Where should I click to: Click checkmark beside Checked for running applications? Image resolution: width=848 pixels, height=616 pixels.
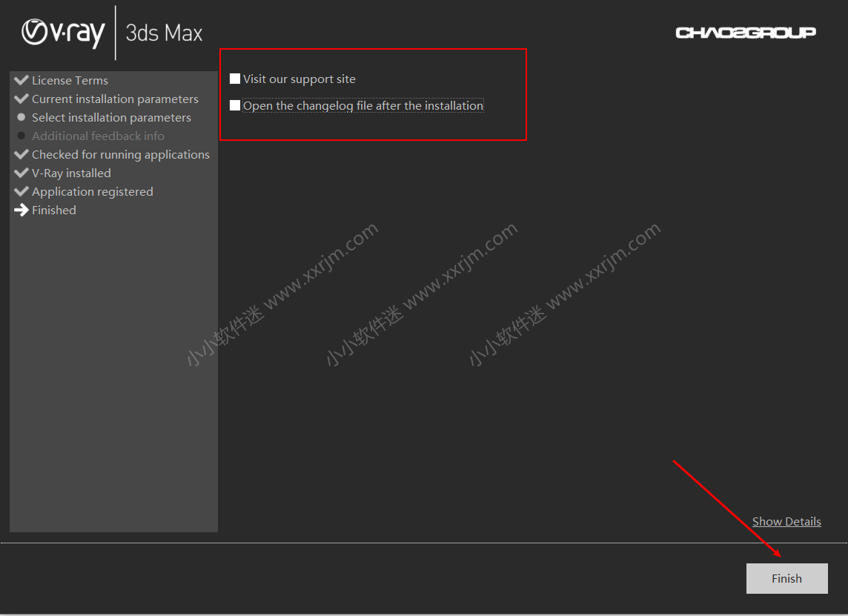click(21, 154)
